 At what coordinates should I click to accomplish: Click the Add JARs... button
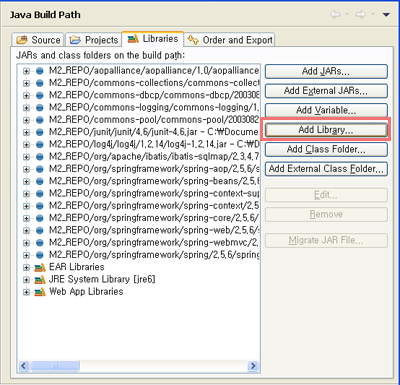click(326, 71)
